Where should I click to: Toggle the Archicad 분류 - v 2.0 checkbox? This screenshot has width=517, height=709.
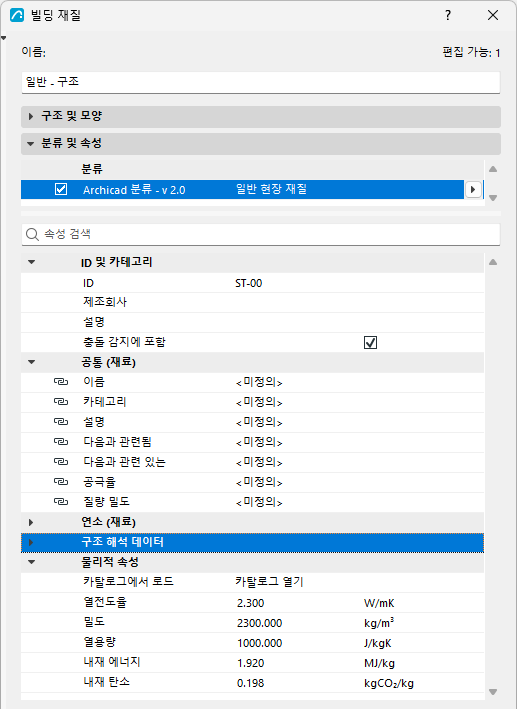tap(61, 189)
